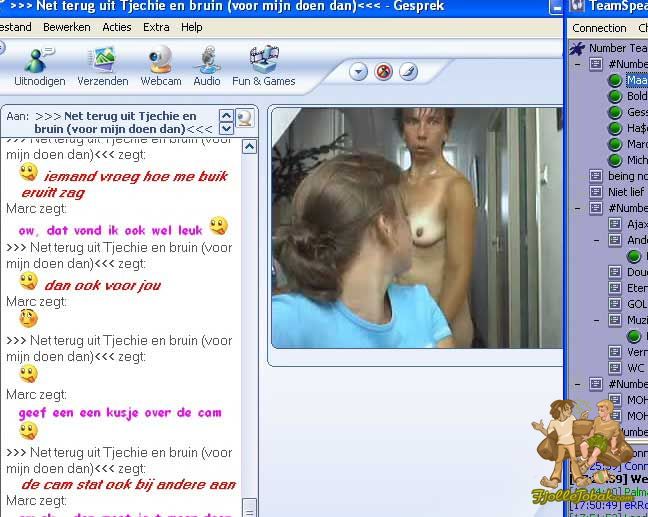This screenshot has width=648, height=517.
Task: Open the Extra menu
Action: 156,27
